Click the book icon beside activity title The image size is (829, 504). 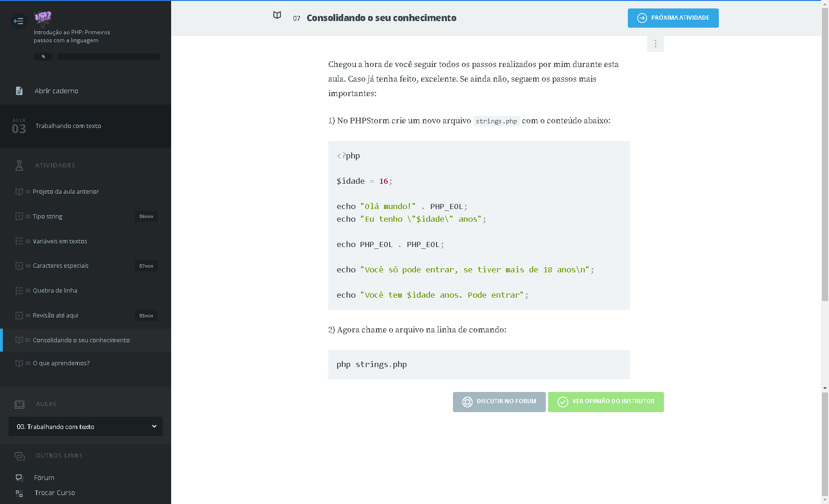tap(277, 15)
